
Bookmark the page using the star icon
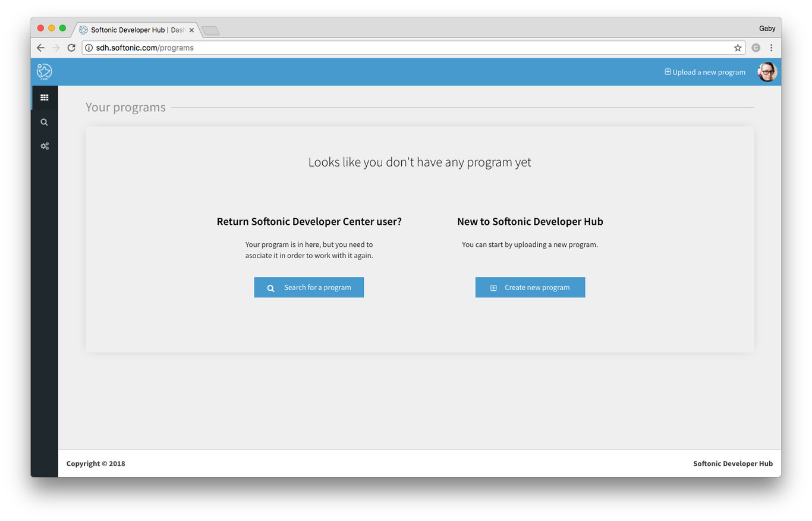(737, 48)
